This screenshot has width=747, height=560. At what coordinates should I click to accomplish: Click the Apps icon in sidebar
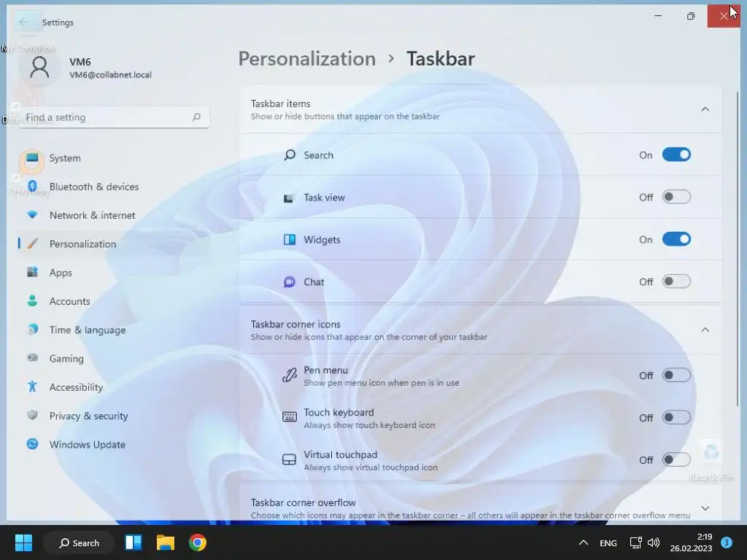(x=32, y=273)
